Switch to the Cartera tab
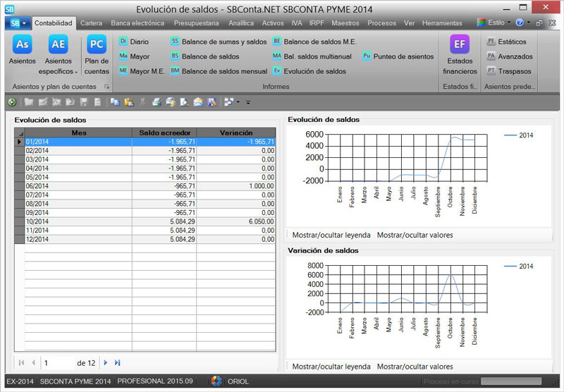 click(x=91, y=23)
